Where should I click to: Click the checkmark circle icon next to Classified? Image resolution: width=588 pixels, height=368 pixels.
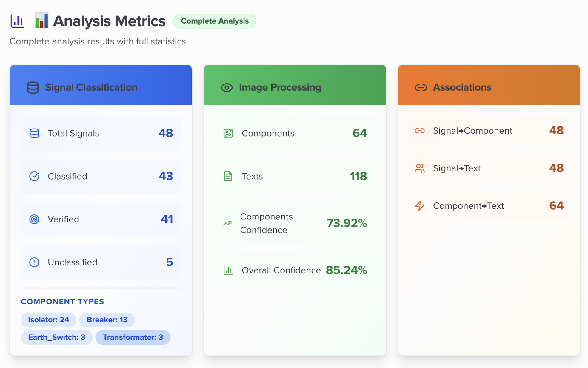click(x=34, y=176)
